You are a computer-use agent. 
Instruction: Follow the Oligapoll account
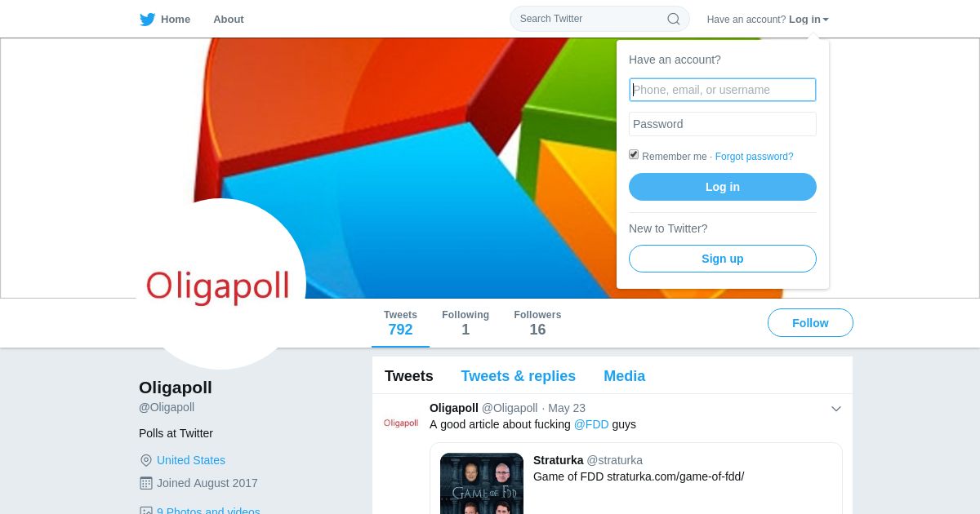click(810, 323)
